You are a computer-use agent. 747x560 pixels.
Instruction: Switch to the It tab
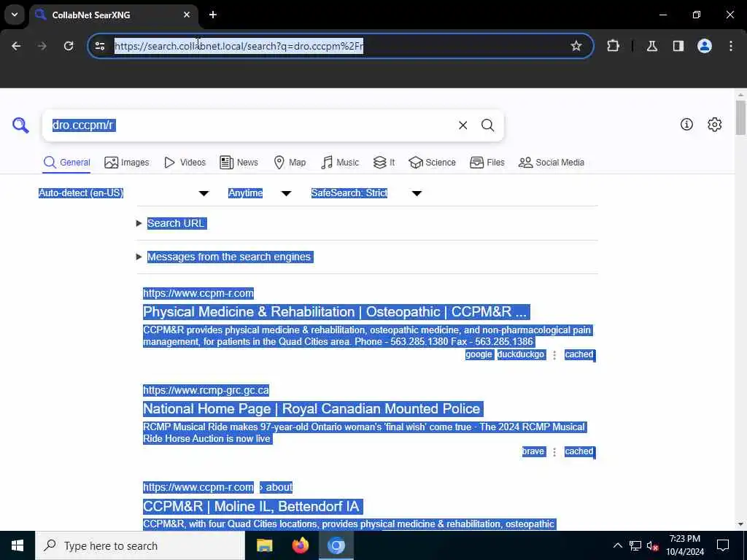(x=384, y=163)
